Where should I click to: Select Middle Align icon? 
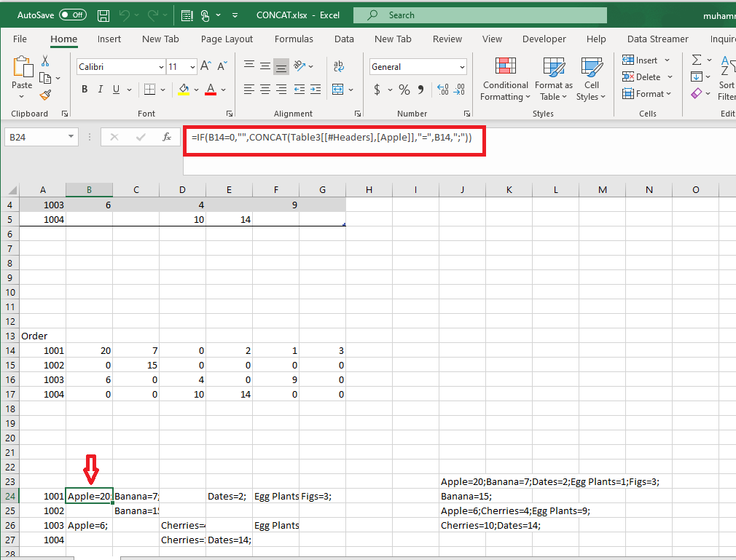[x=265, y=66]
